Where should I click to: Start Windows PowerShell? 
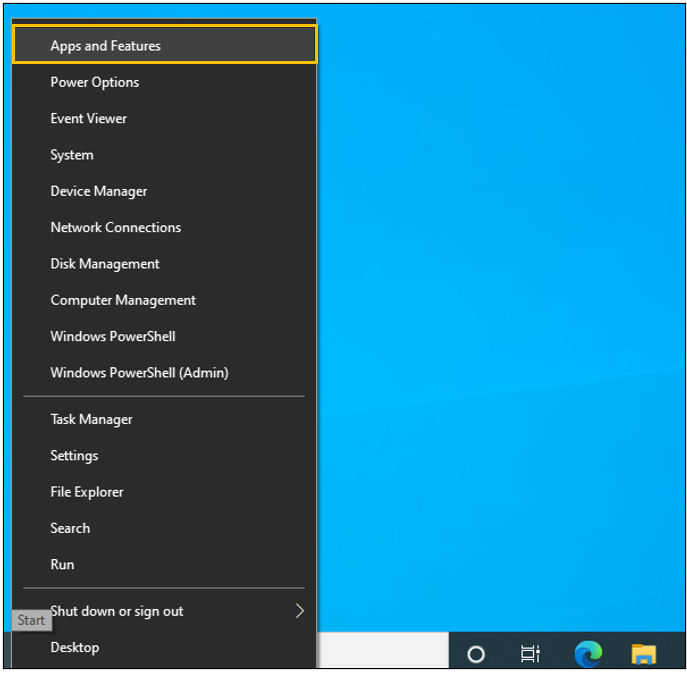click(164, 337)
